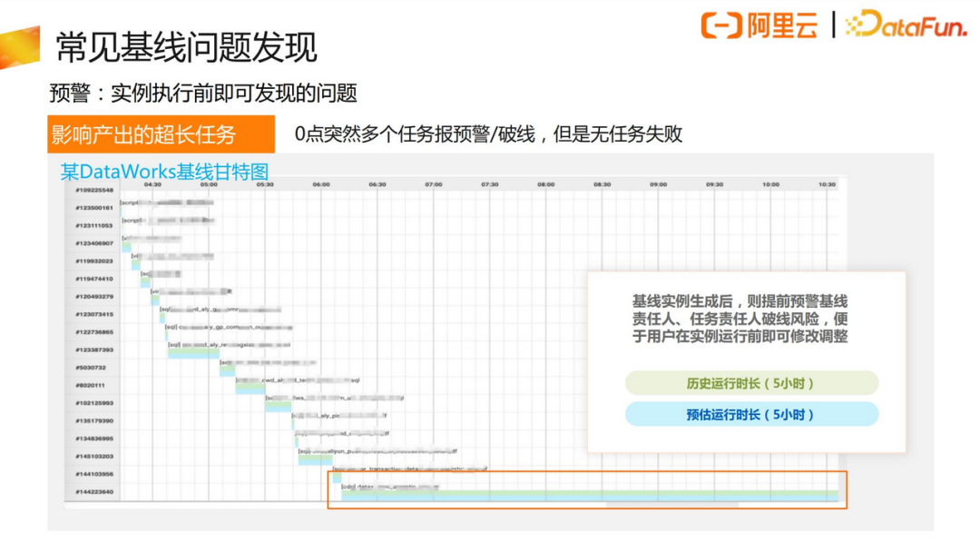Image resolution: width=980 pixels, height=542 pixels.
Task: Click the 06:00 timeline marker
Action: pos(321,184)
